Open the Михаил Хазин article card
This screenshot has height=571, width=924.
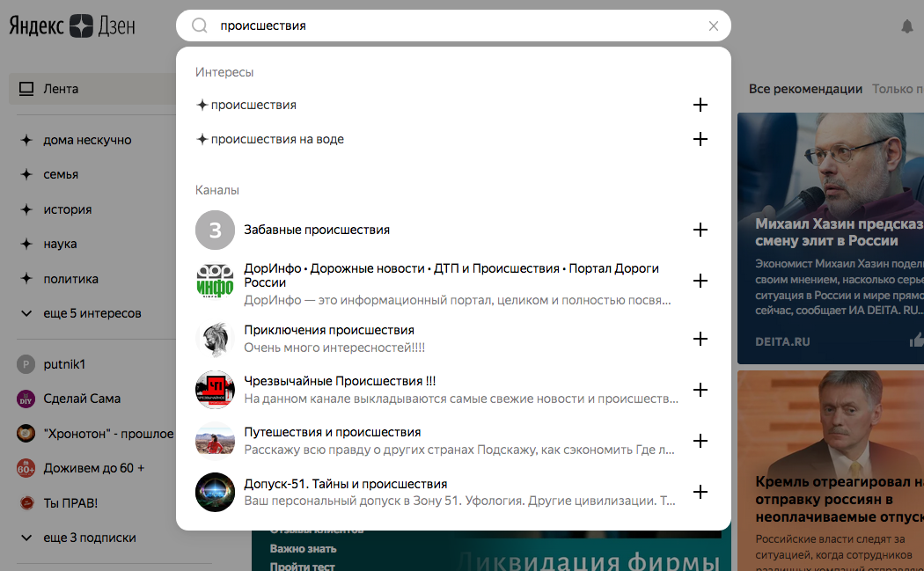coord(831,238)
